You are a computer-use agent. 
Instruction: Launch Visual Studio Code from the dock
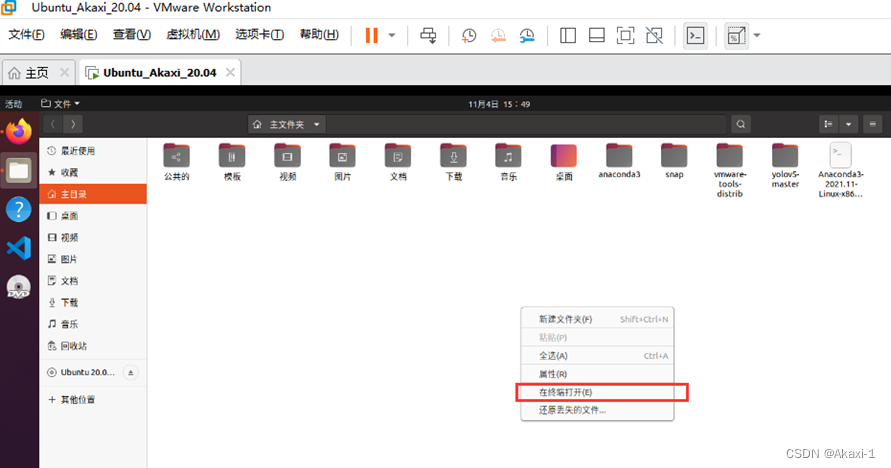(19, 248)
